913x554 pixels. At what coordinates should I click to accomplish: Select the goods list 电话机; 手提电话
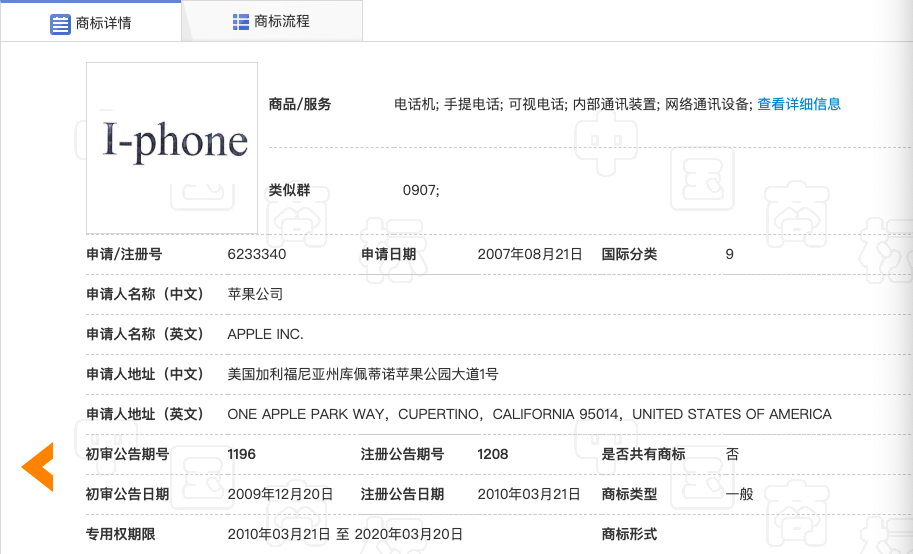tap(573, 104)
